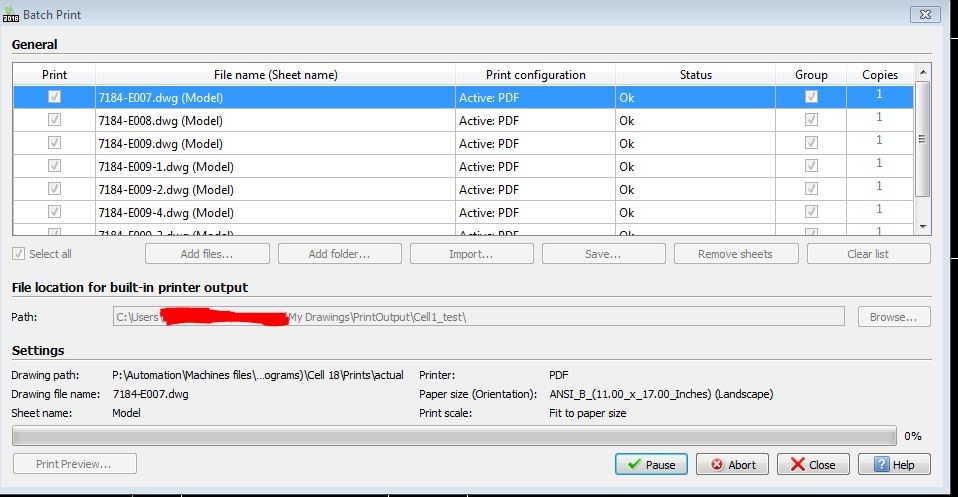This screenshot has width=958, height=497.
Task: Open the Import... dialog
Action: coord(472,254)
